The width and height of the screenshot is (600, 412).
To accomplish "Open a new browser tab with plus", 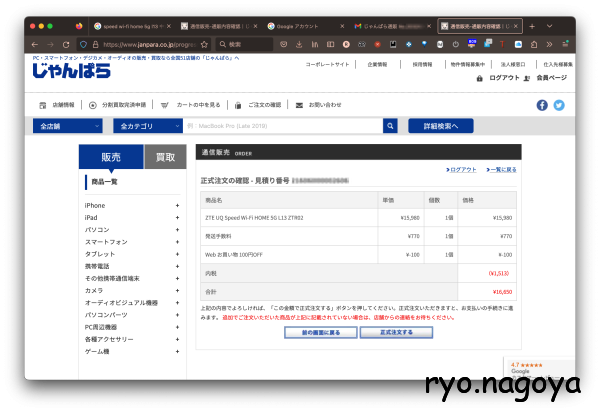I will pyautogui.click(x=532, y=25).
